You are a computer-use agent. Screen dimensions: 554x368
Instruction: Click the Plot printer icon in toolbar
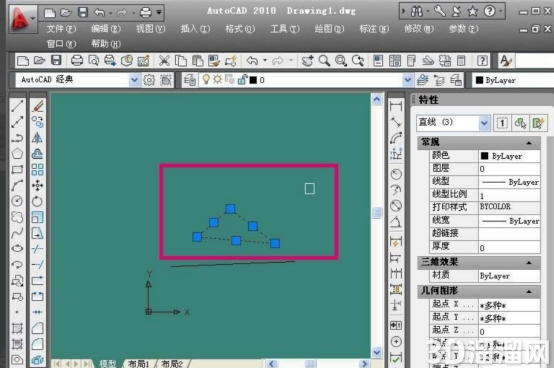[77, 61]
